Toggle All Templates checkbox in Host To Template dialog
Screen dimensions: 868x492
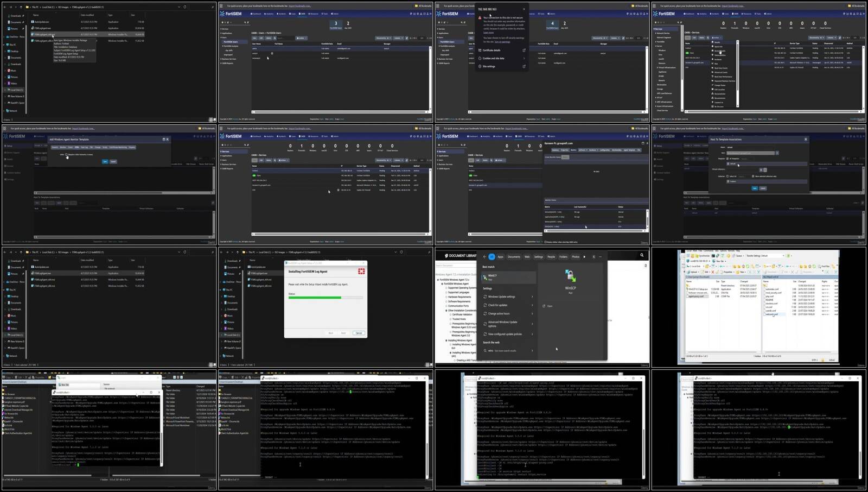tap(728, 159)
